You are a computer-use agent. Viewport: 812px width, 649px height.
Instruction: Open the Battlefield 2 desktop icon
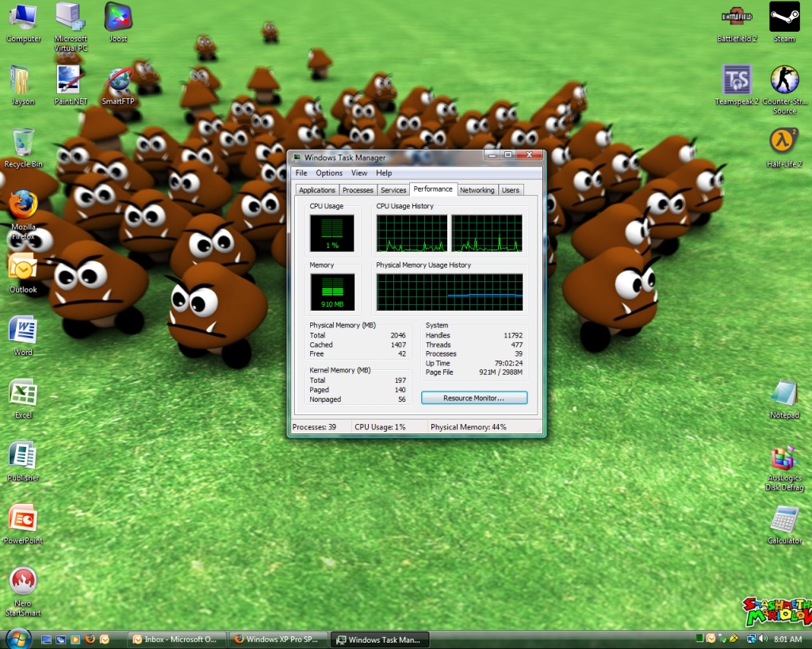point(737,23)
